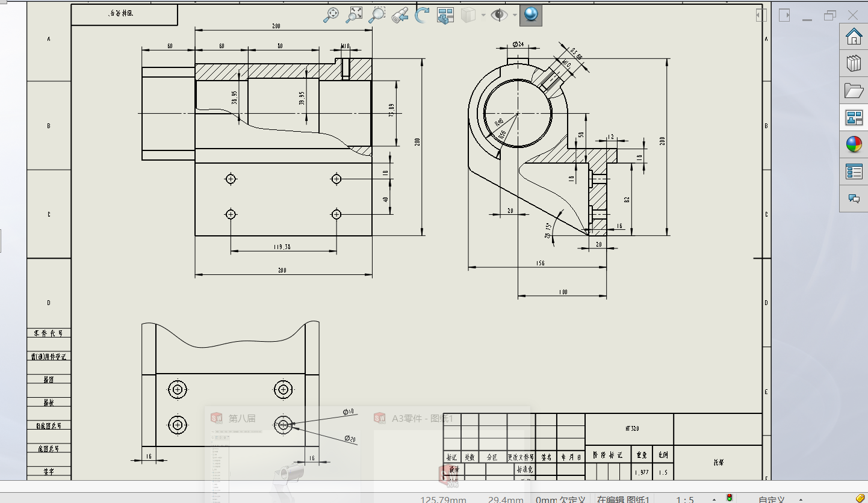Click the 125.79mm coordinate readout
The image size is (868, 503).
tap(444, 499)
